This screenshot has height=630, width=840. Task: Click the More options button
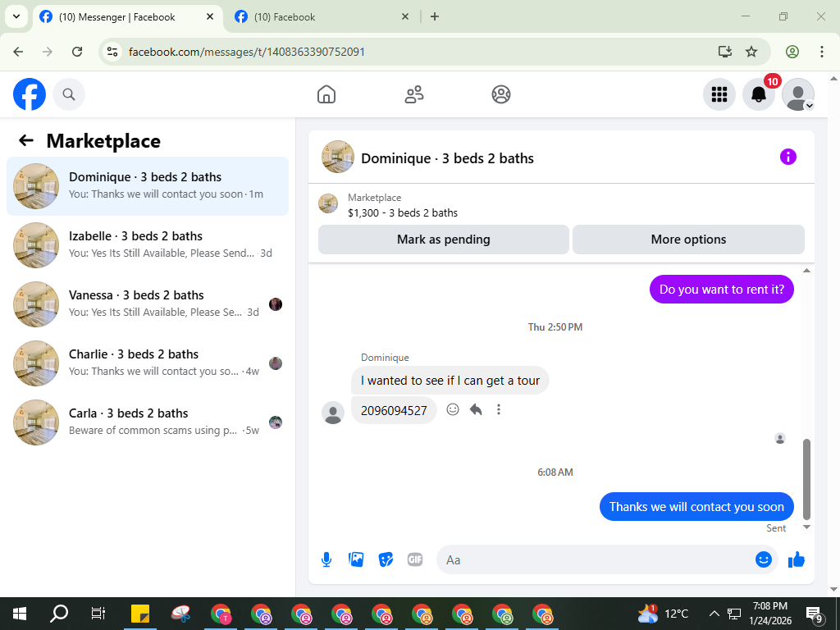pos(688,240)
